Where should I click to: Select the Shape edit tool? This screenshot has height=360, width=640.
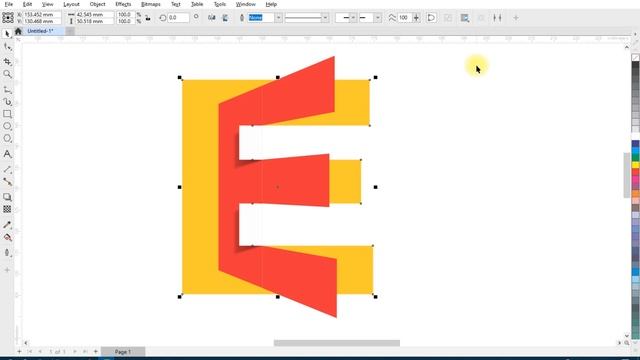click(x=7, y=47)
